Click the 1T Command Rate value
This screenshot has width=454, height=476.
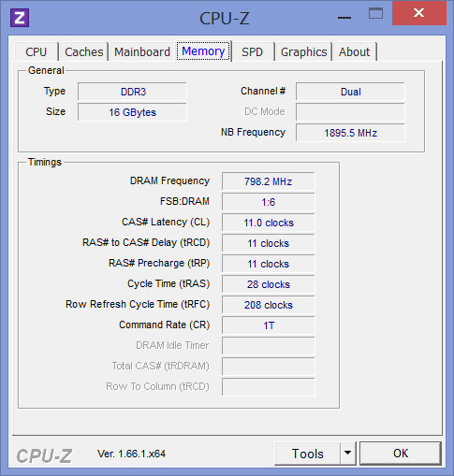click(x=269, y=325)
